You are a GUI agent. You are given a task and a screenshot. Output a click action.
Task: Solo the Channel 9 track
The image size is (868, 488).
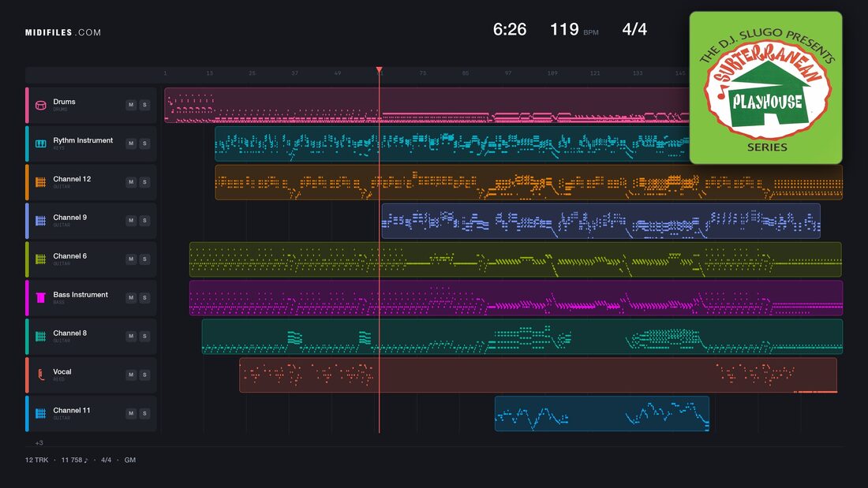(144, 220)
